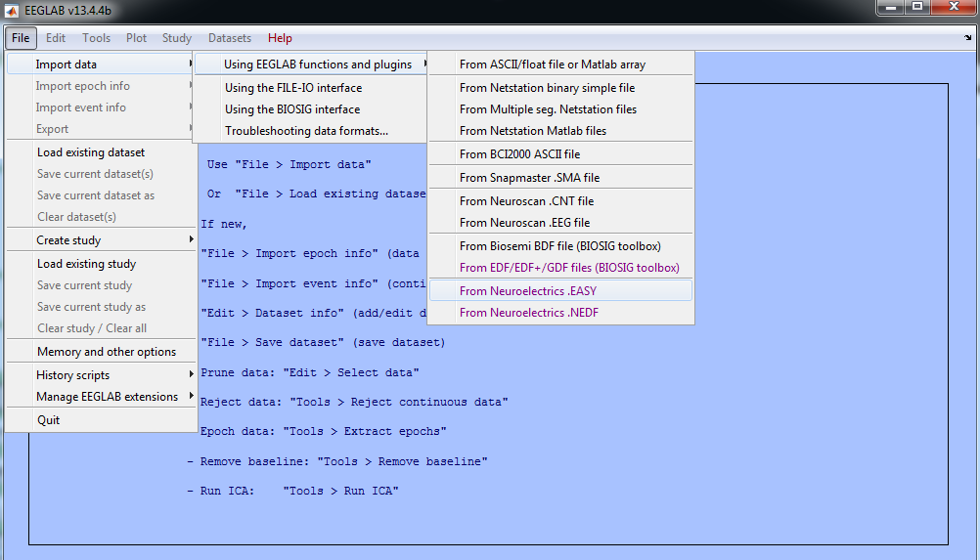980x560 pixels.
Task: Click the 'Epoch data' instruction text
Action: 323,431
